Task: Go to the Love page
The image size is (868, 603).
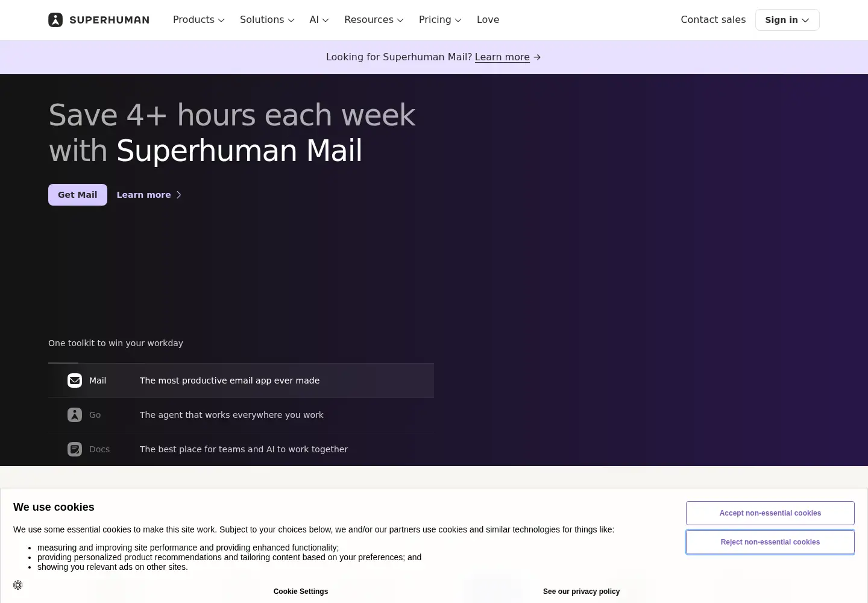Action: (x=488, y=20)
